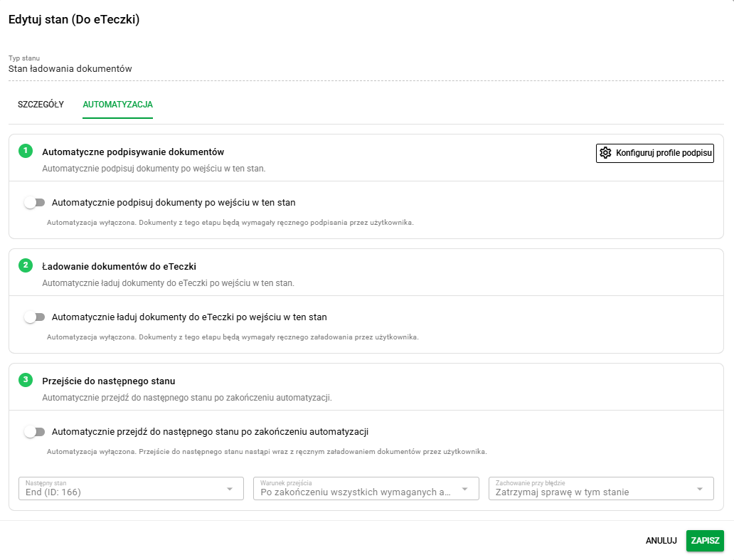This screenshot has width=734, height=560.
Task: Click the gear icon in Konfiguruj profile podpisu
Action: (605, 153)
